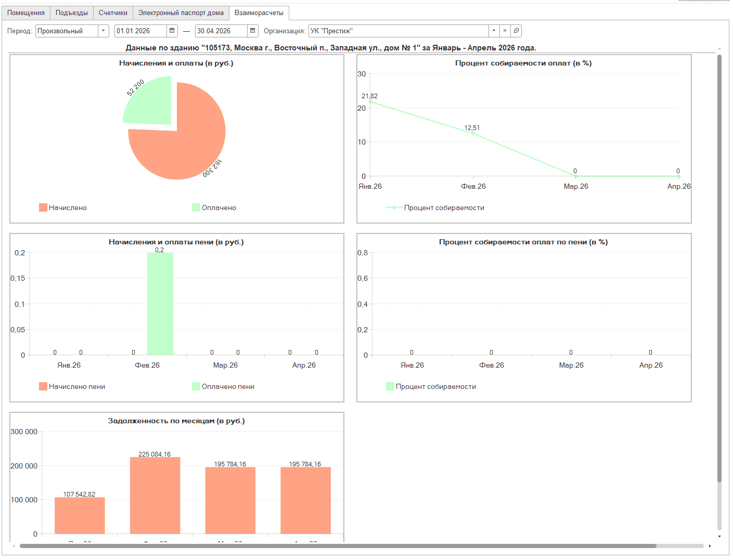733x560 pixels.
Task: Go to the Подъезды tab
Action: pyautogui.click(x=72, y=13)
